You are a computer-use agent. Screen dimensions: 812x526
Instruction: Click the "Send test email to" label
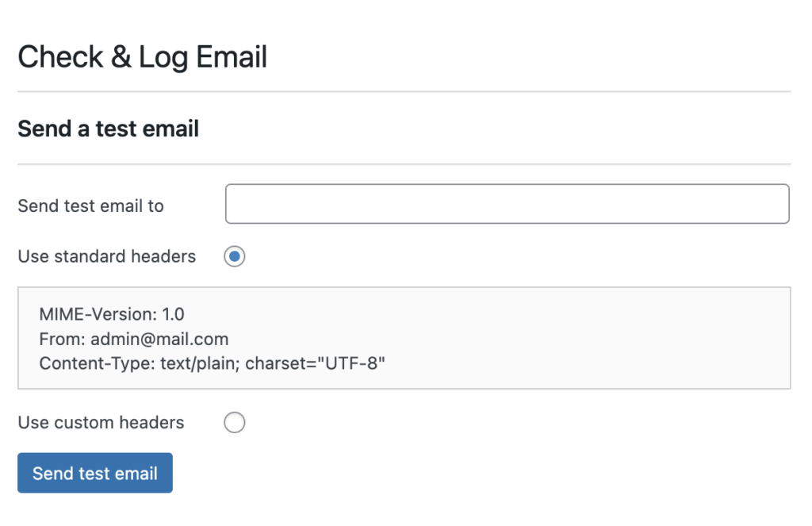90,205
